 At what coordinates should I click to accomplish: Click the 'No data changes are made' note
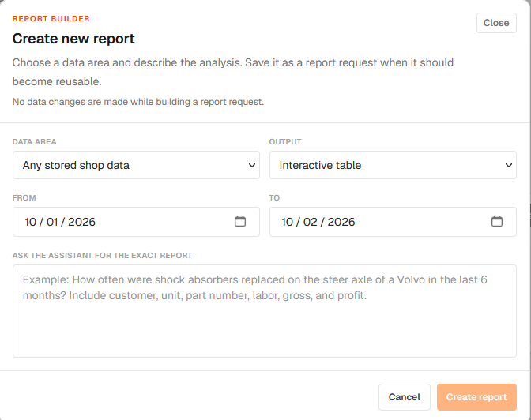point(138,102)
